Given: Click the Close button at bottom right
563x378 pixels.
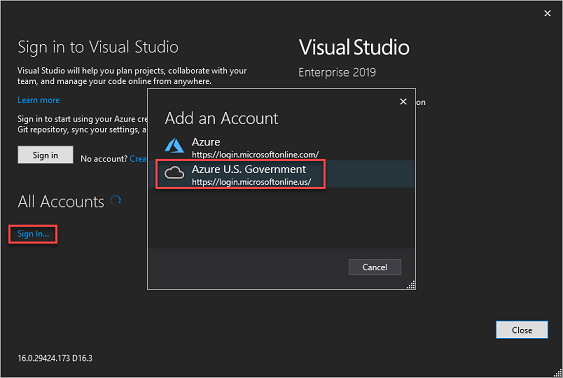Looking at the screenshot, I should pyautogui.click(x=522, y=330).
